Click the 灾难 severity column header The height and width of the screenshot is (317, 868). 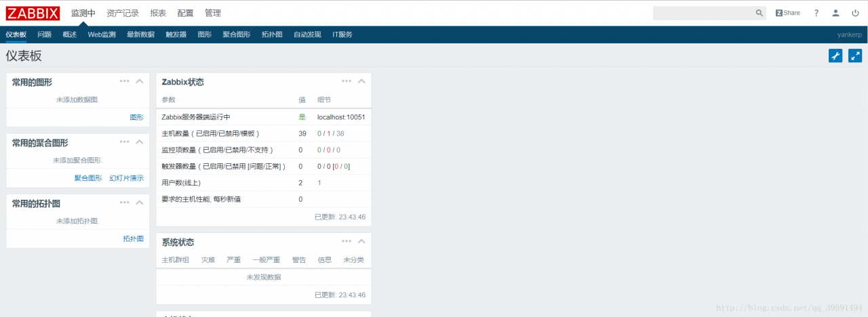point(208,260)
